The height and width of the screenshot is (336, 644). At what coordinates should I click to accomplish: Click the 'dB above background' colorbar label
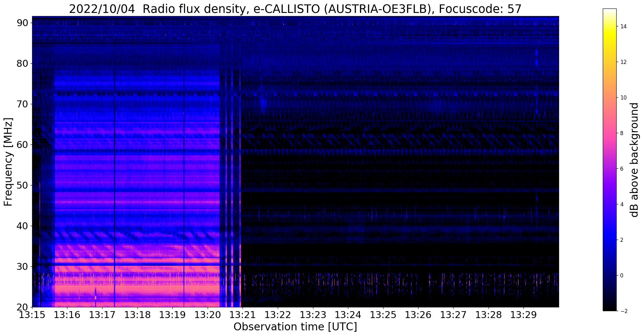634,160
